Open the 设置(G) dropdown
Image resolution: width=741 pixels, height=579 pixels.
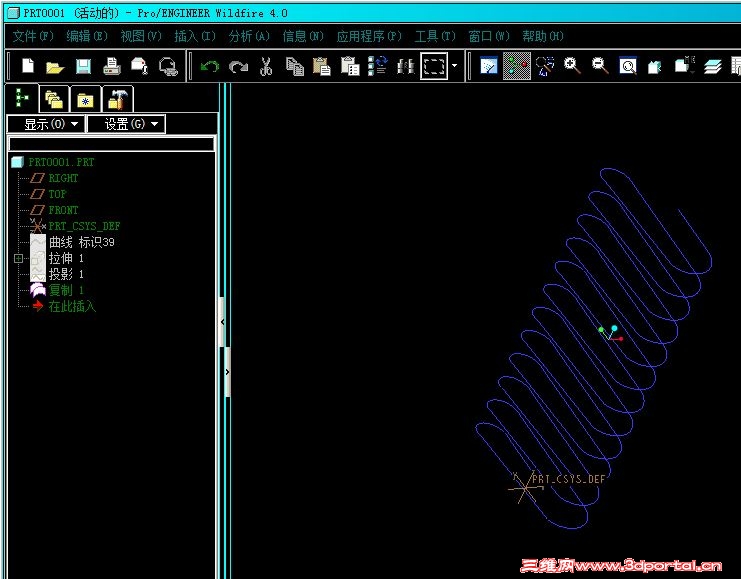coord(126,124)
